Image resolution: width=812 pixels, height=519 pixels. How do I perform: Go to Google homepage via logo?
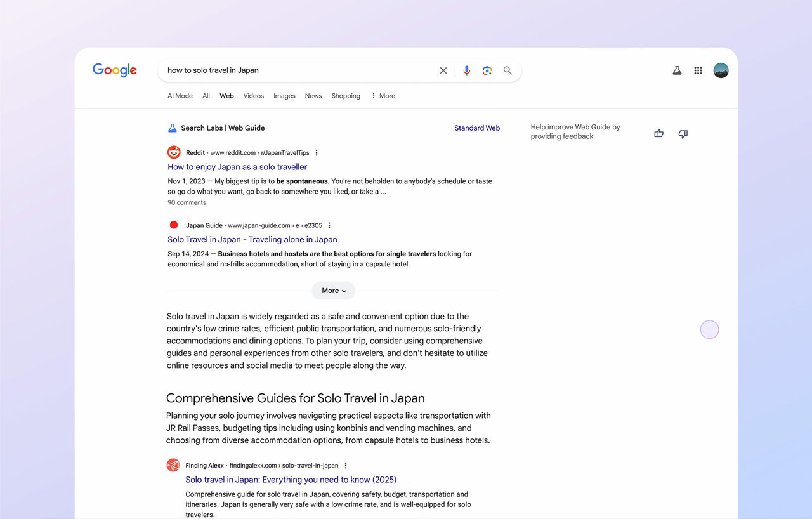click(115, 70)
